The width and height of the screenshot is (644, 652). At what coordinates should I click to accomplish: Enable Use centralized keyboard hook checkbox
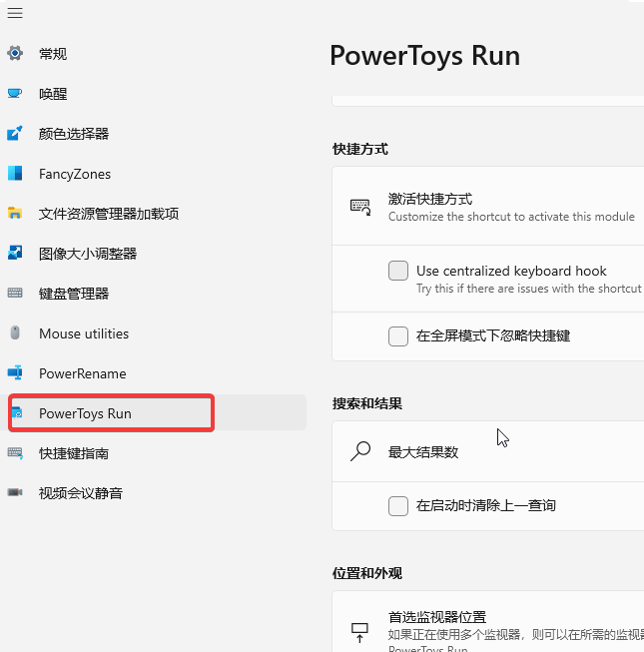pos(398,271)
